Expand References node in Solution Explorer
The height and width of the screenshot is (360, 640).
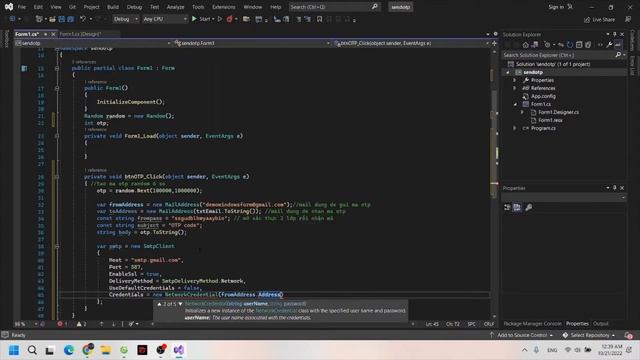coord(515,88)
